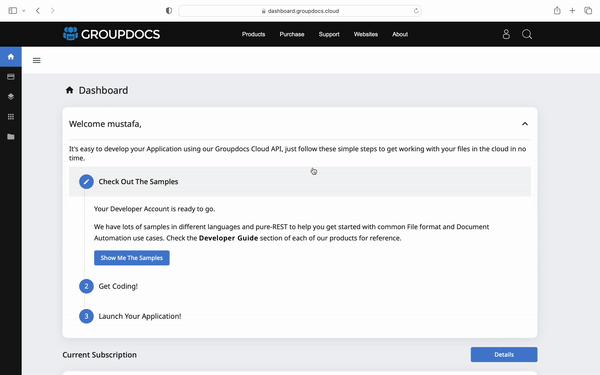Image resolution: width=600 pixels, height=375 pixels.
Task: Click the Safari sidebar toggle icon
Action: 13,11
